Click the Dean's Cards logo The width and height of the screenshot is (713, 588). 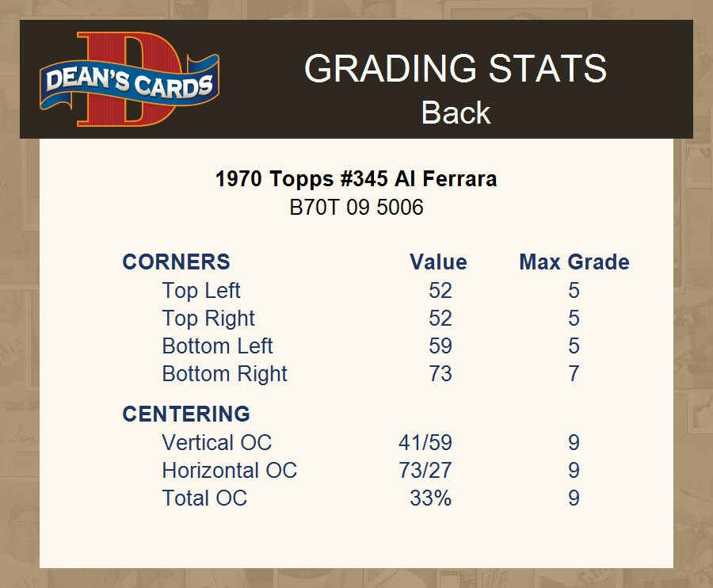pos(130,79)
